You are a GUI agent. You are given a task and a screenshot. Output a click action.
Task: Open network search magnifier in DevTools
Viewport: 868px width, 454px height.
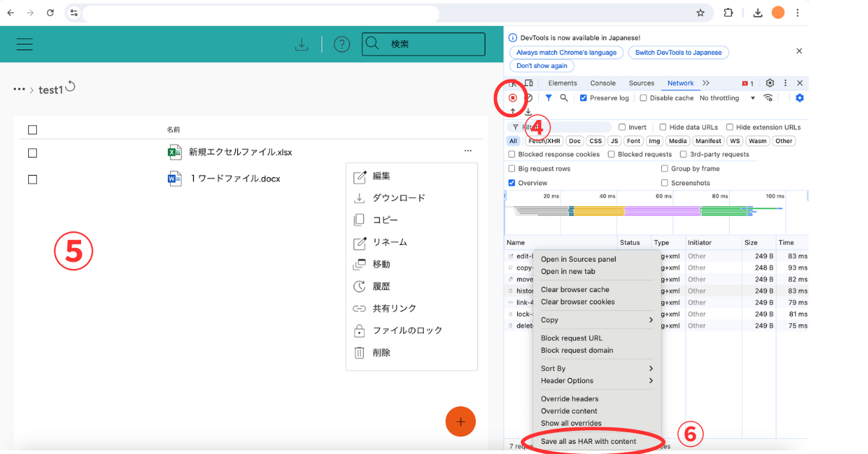pos(563,98)
